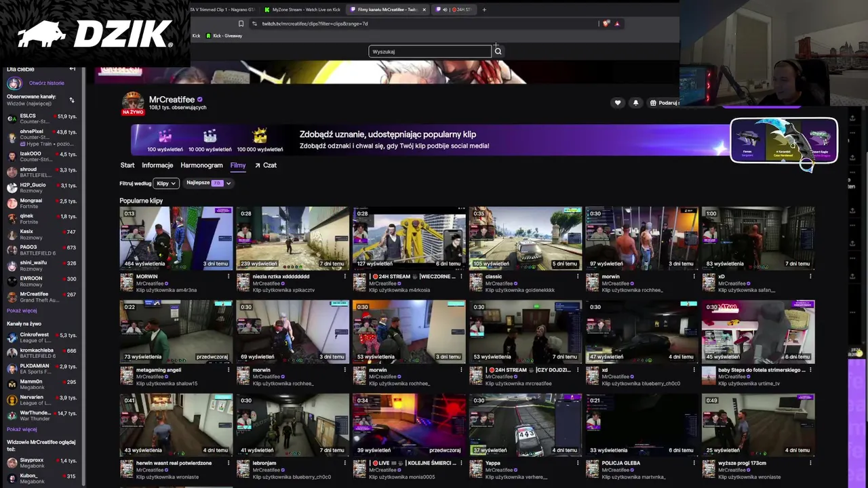Click the Brave shields icon in address bar

606,24
